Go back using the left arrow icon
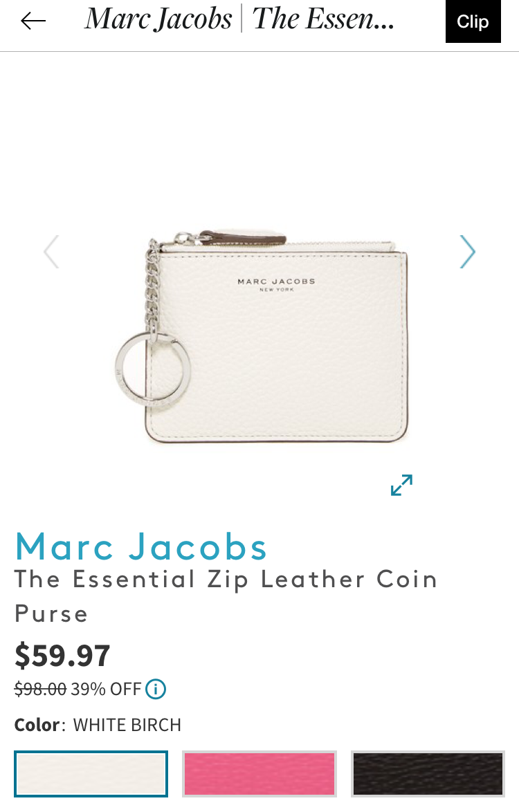Viewport: 519px width, 812px height. pyautogui.click(x=33, y=21)
